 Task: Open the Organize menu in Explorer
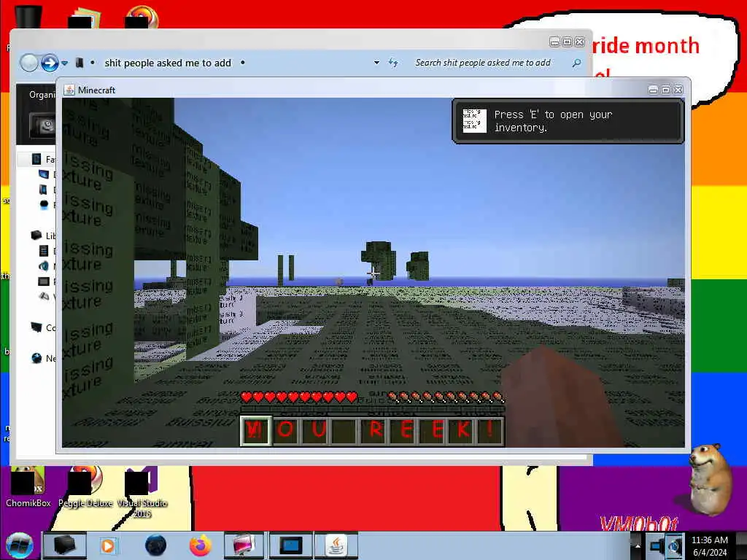pos(42,95)
